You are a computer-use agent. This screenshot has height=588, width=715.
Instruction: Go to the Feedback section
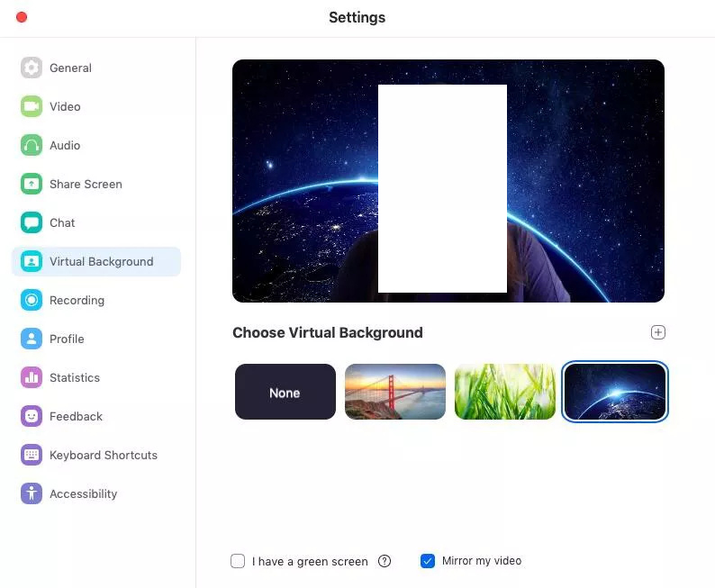[x=76, y=416]
